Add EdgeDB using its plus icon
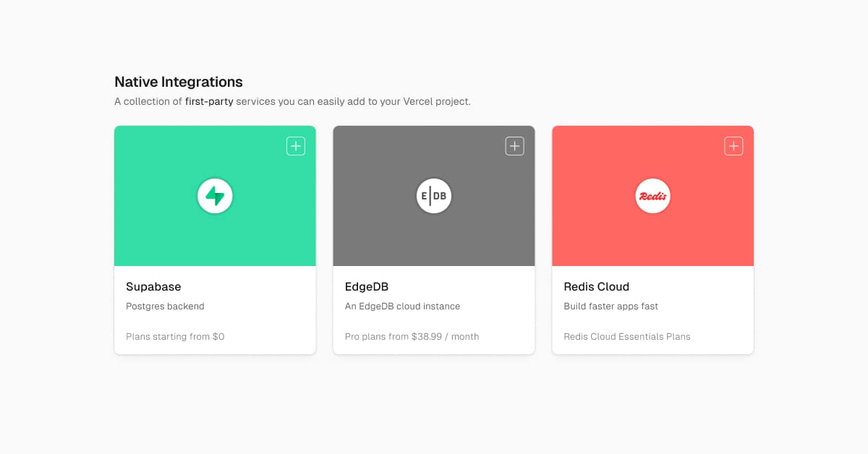 [x=514, y=146]
